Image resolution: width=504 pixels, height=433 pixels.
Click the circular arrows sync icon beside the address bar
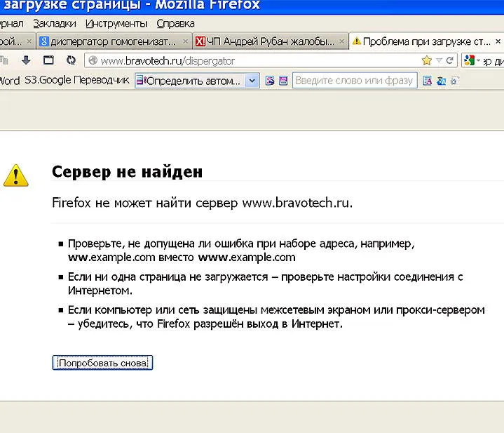(x=71, y=60)
